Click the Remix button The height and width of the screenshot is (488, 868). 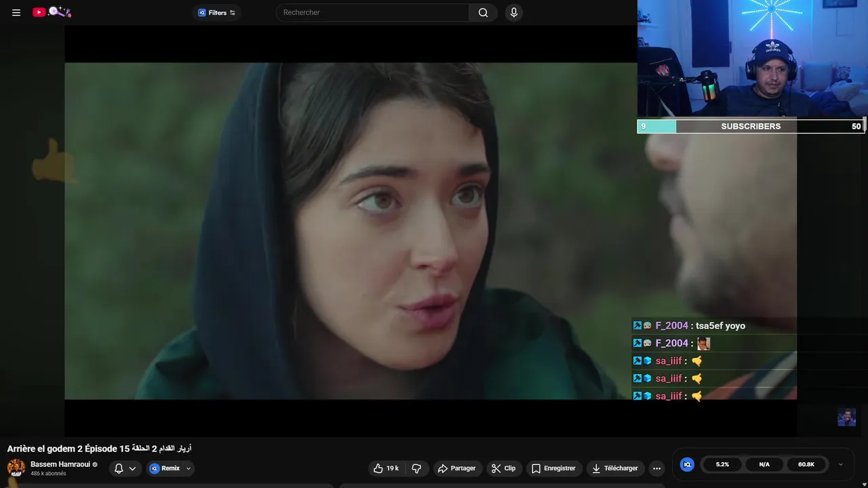click(165, 468)
